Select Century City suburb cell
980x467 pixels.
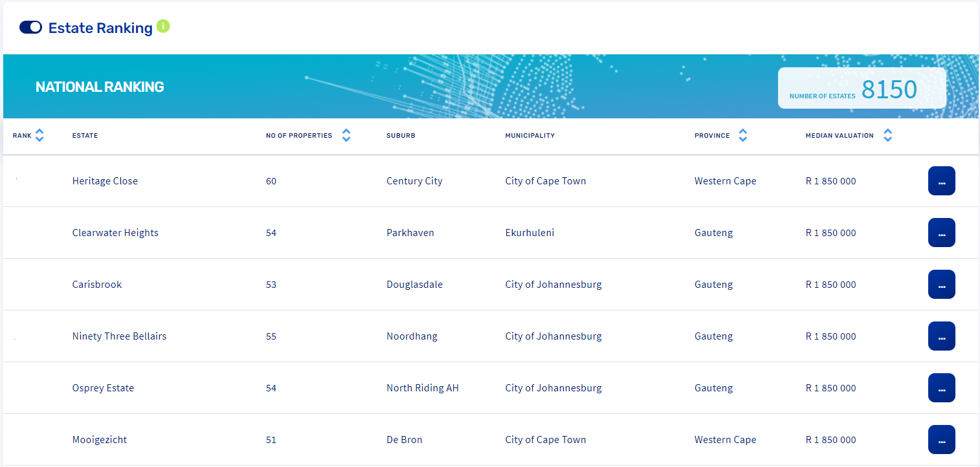pos(414,181)
